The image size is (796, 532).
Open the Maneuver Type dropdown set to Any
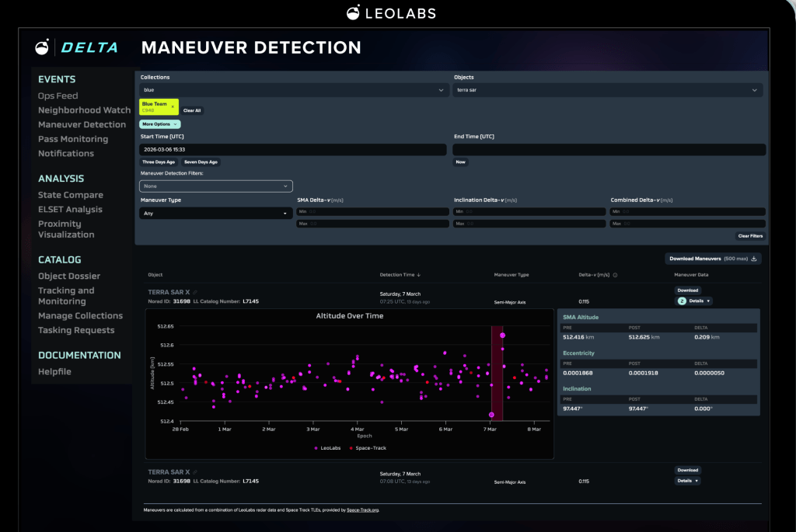point(215,213)
